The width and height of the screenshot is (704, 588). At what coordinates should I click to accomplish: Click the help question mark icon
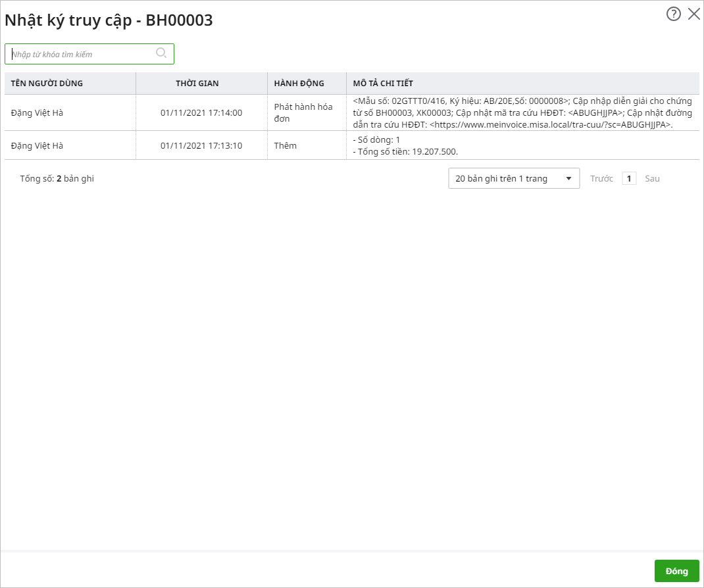pyautogui.click(x=673, y=14)
